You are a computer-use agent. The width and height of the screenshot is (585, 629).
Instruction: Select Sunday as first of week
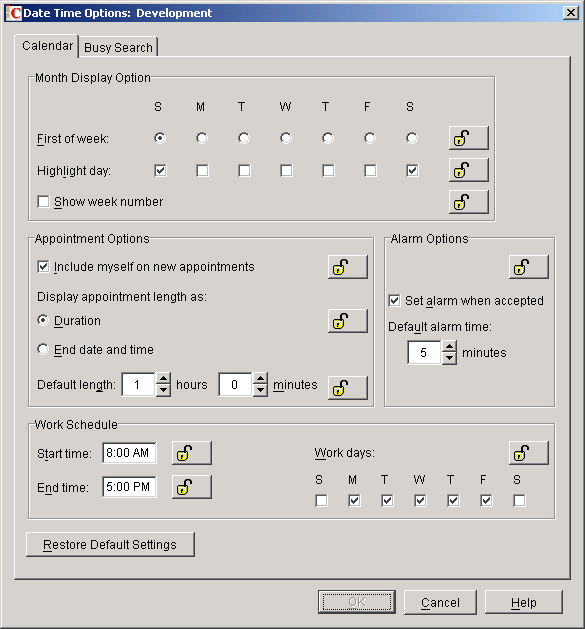(160, 138)
